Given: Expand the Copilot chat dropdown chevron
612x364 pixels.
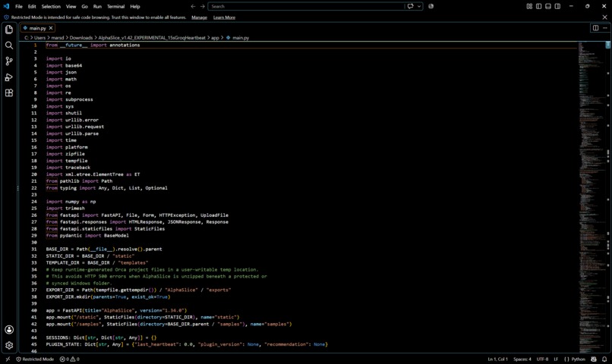Looking at the screenshot, I should pyautogui.click(x=419, y=6).
